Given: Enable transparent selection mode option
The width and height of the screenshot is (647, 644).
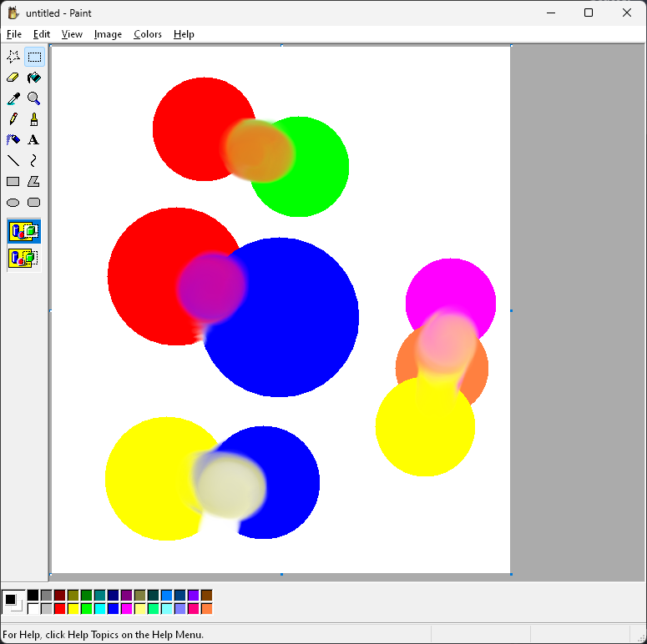Looking at the screenshot, I should click(24, 258).
